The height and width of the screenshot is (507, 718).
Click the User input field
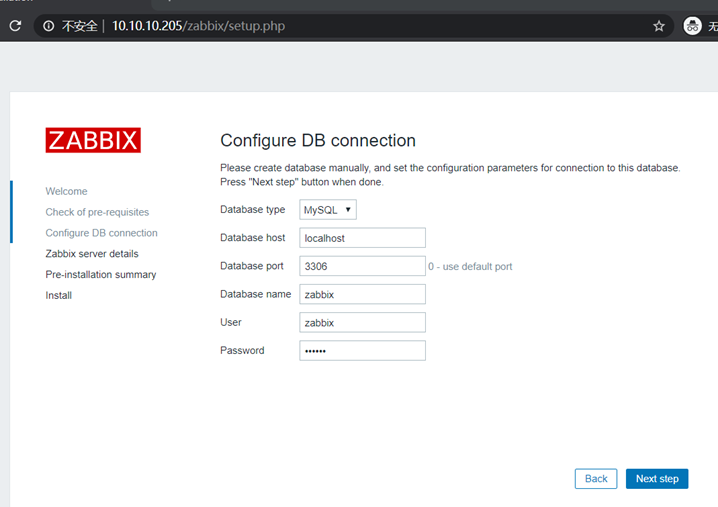(x=362, y=322)
